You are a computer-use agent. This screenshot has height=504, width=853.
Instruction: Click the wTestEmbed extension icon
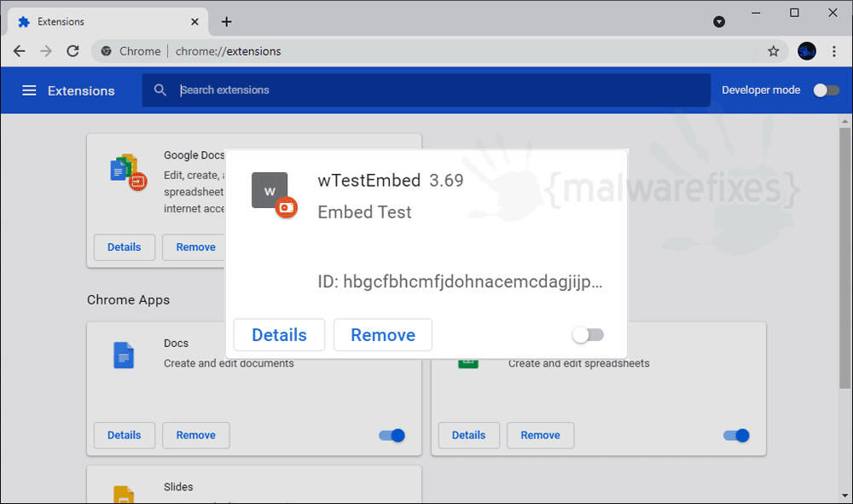[x=274, y=194]
